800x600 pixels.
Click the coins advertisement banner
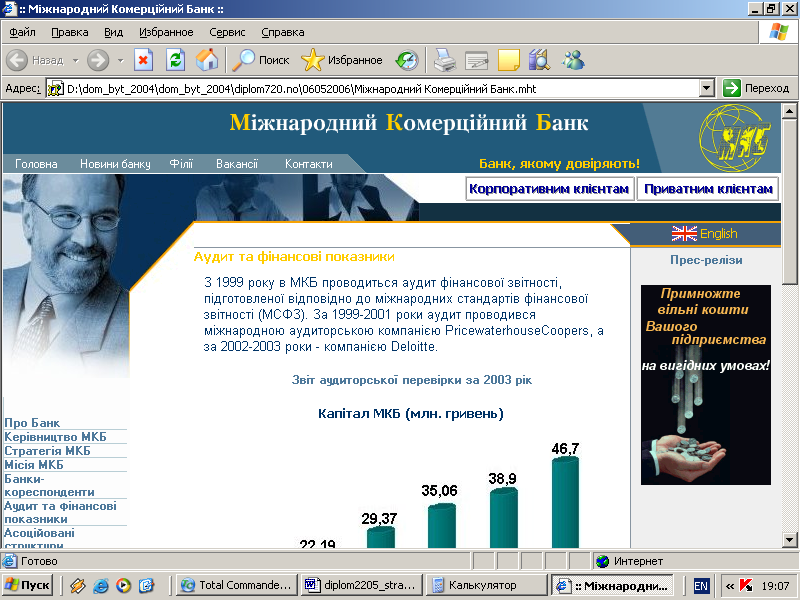click(706, 385)
